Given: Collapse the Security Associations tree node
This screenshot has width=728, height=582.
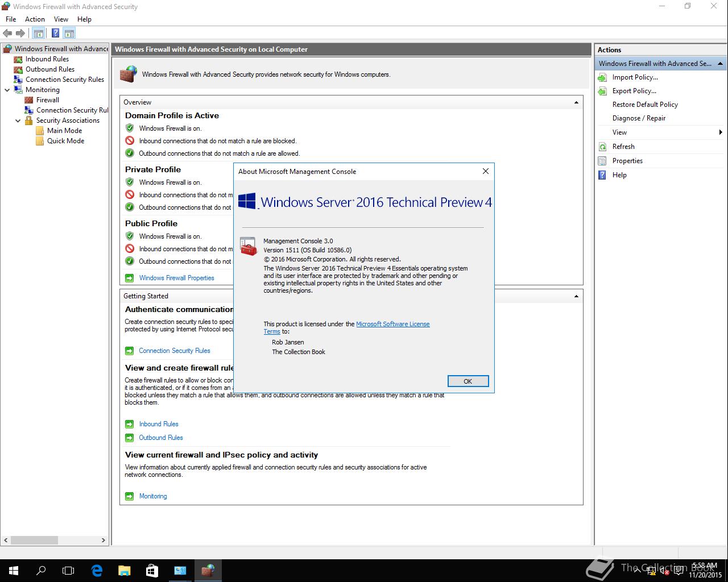Looking at the screenshot, I should pyautogui.click(x=18, y=120).
